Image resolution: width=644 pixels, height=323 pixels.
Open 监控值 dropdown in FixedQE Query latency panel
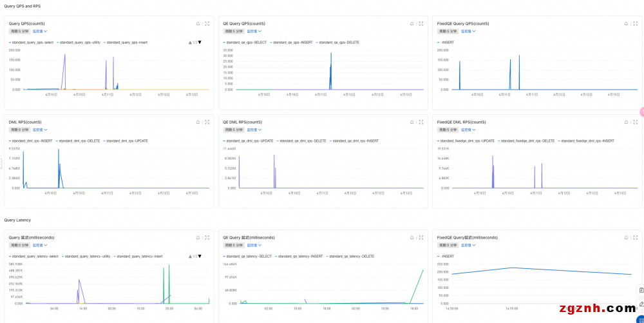(x=468, y=245)
